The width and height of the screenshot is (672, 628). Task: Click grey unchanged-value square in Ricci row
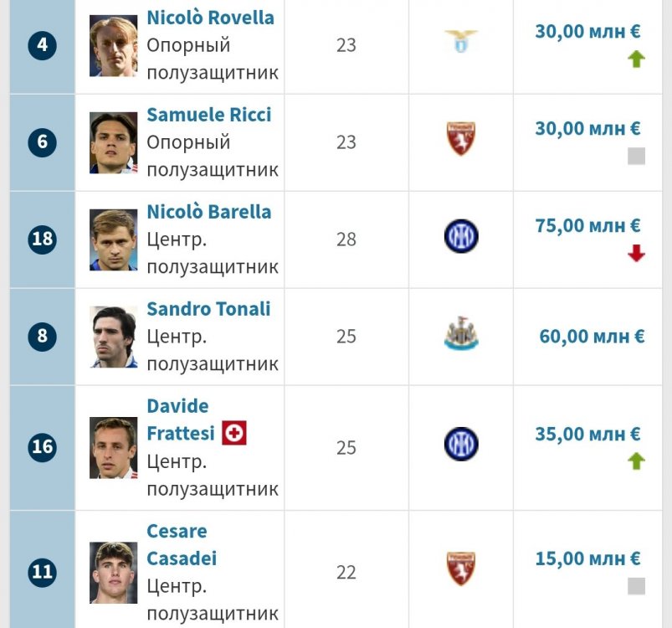pyautogui.click(x=636, y=156)
